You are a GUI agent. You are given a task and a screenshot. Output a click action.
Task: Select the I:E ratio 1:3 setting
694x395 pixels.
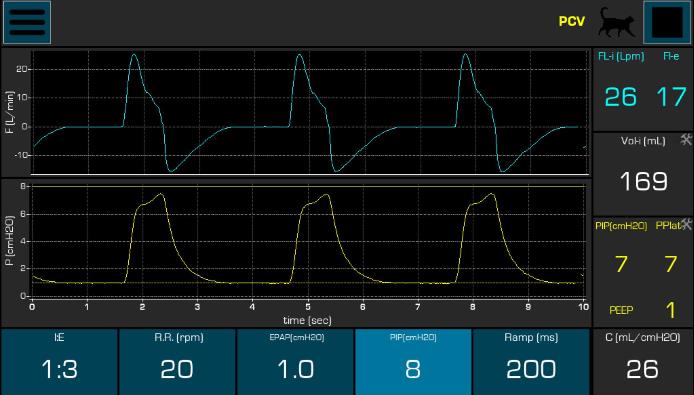pos(59,361)
